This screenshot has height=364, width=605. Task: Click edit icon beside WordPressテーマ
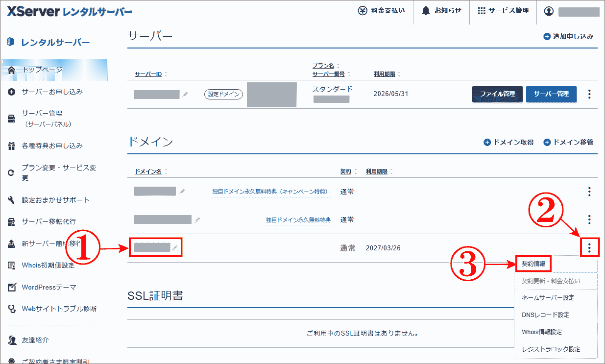[x=12, y=287]
